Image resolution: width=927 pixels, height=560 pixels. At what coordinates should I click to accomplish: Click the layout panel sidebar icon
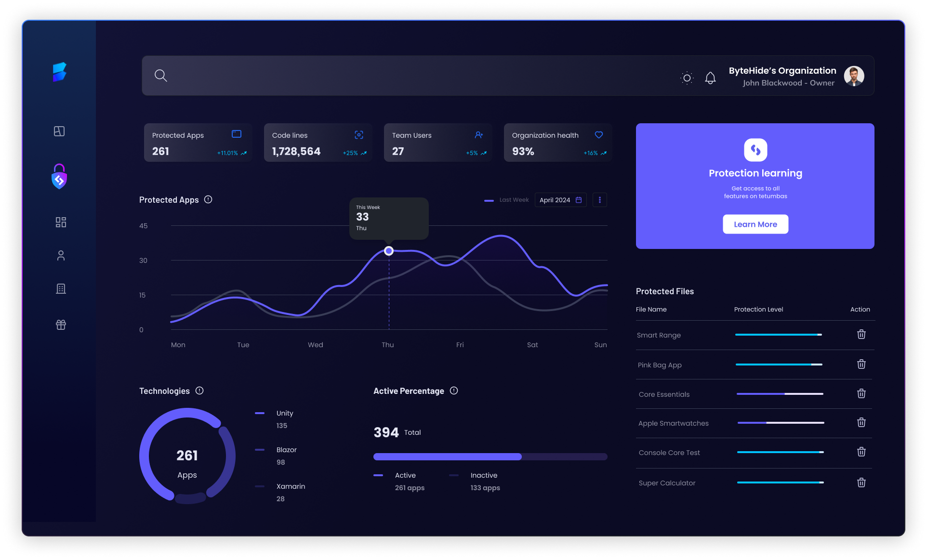(59, 131)
